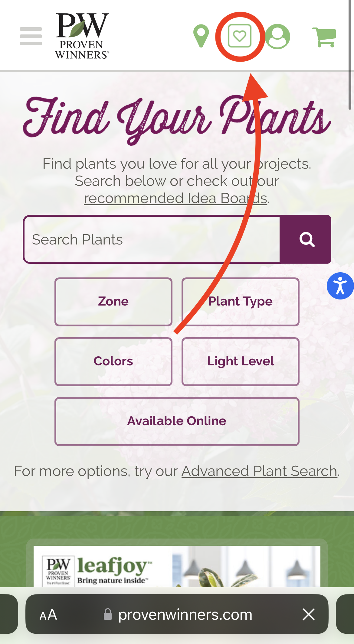Click the purple search magnifier button
The image size is (354, 644).
[x=306, y=239]
